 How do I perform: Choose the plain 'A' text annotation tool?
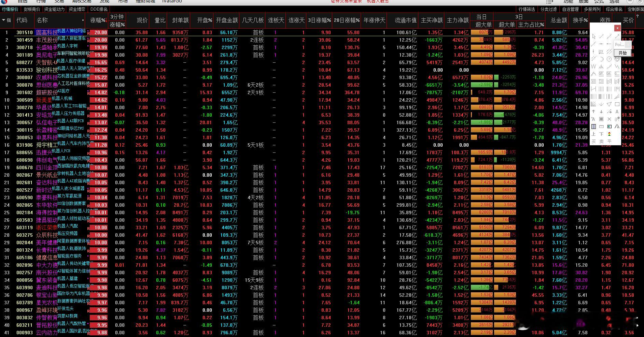[x=617, y=111]
